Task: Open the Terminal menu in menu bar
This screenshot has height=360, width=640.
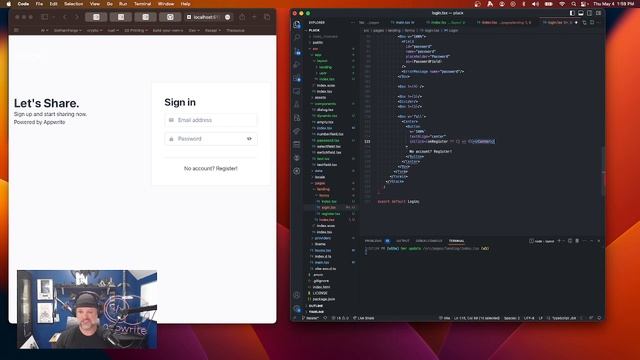Action: [142, 4]
